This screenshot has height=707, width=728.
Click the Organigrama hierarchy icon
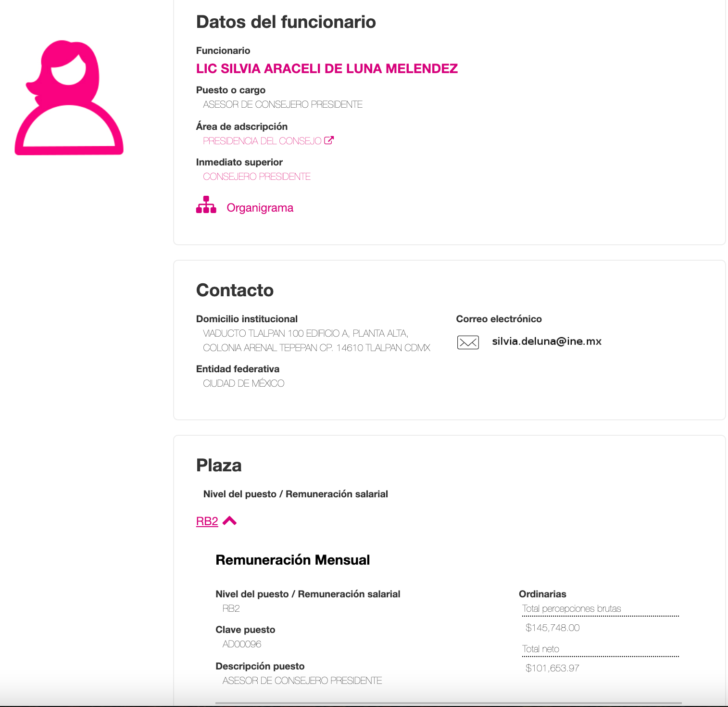click(x=206, y=205)
